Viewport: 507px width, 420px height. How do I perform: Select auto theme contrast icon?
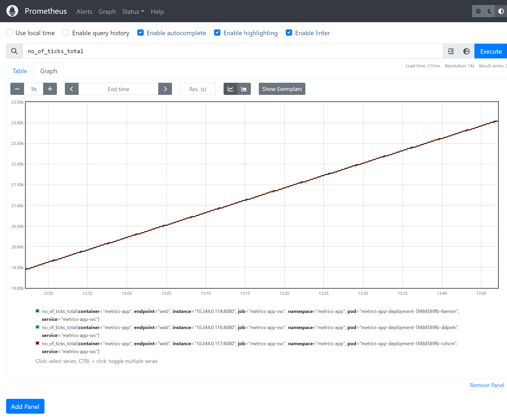[x=501, y=11]
